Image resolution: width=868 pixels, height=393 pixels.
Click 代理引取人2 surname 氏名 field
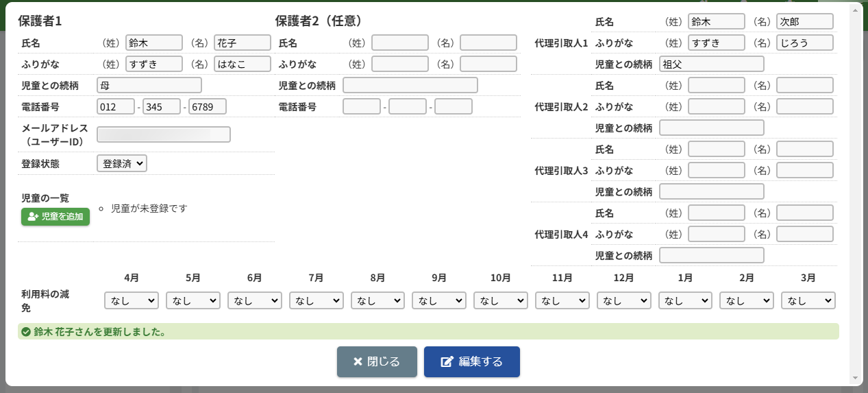coord(716,85)
